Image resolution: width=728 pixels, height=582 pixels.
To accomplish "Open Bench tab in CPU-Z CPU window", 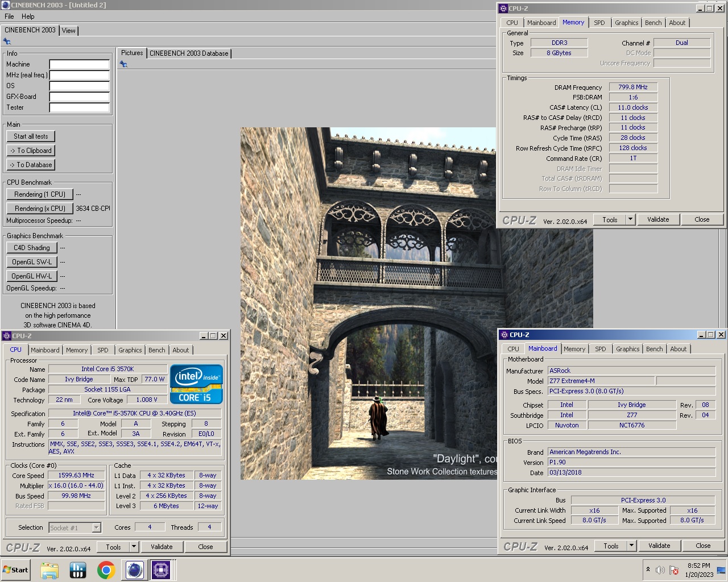I will click(157, 350).
